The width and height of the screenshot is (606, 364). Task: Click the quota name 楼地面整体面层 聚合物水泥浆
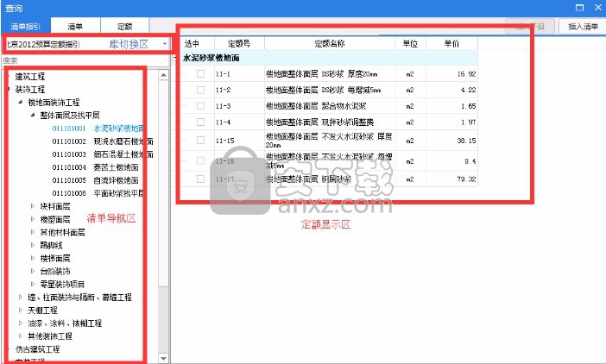point(316,106)
